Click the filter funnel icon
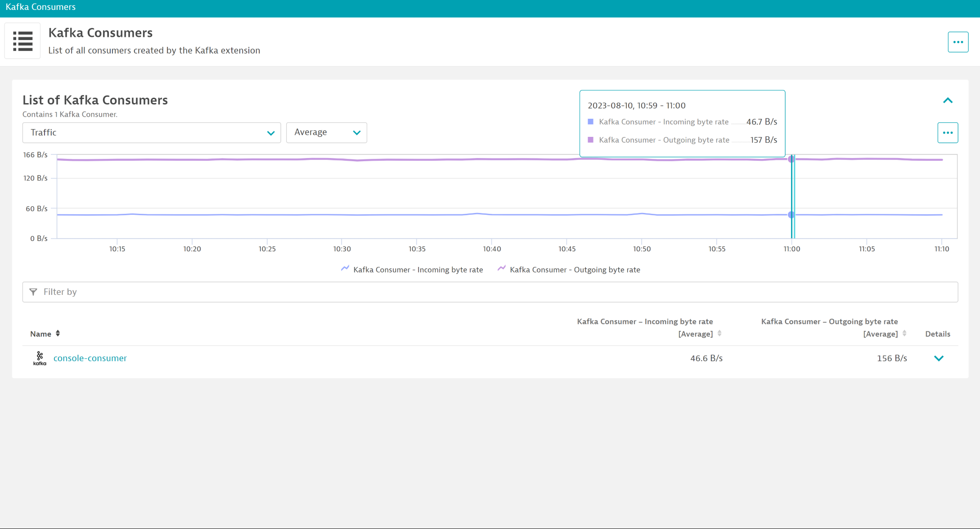This screenshot has height=529, width=980. click(x=33, y=292)
